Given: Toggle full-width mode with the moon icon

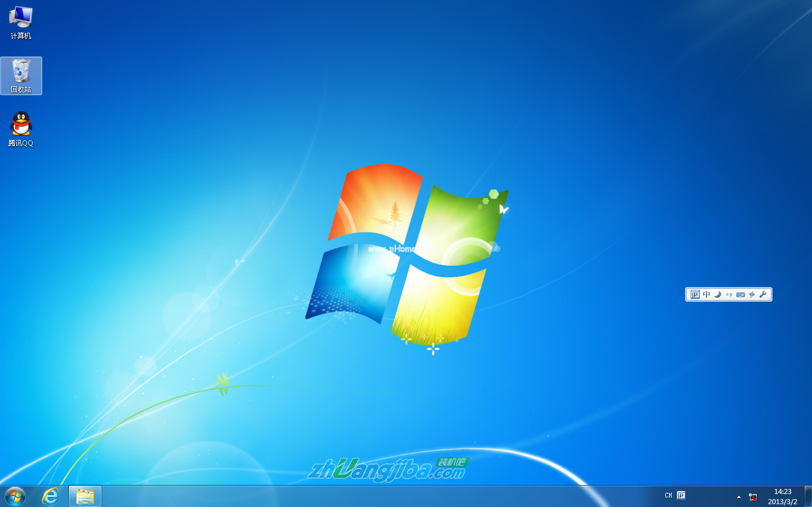Looking at the screenshot, I should [x=717, y=294].
